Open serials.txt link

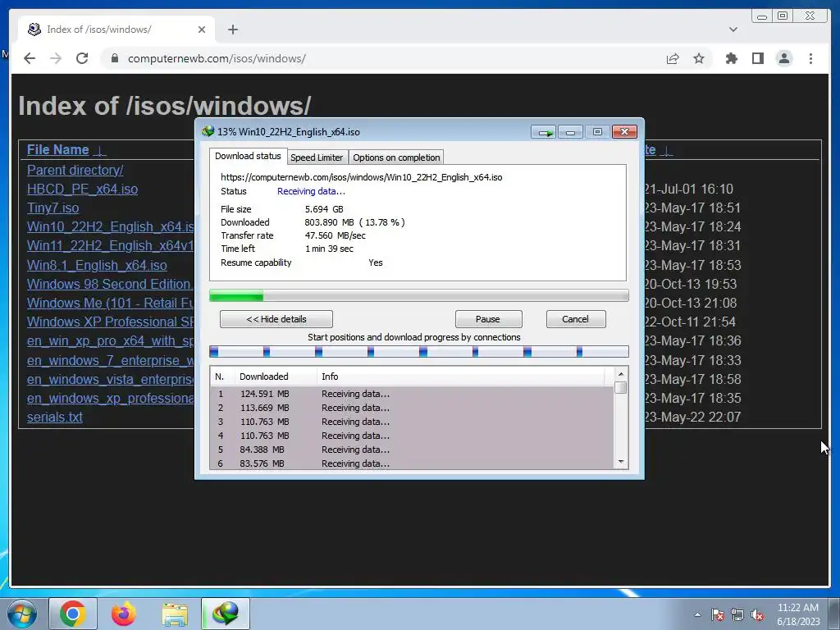point(55,418)
